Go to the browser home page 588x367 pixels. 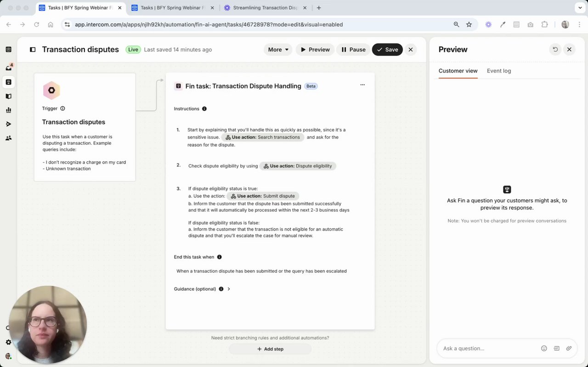pyautogui.click(x=51, y=24)
